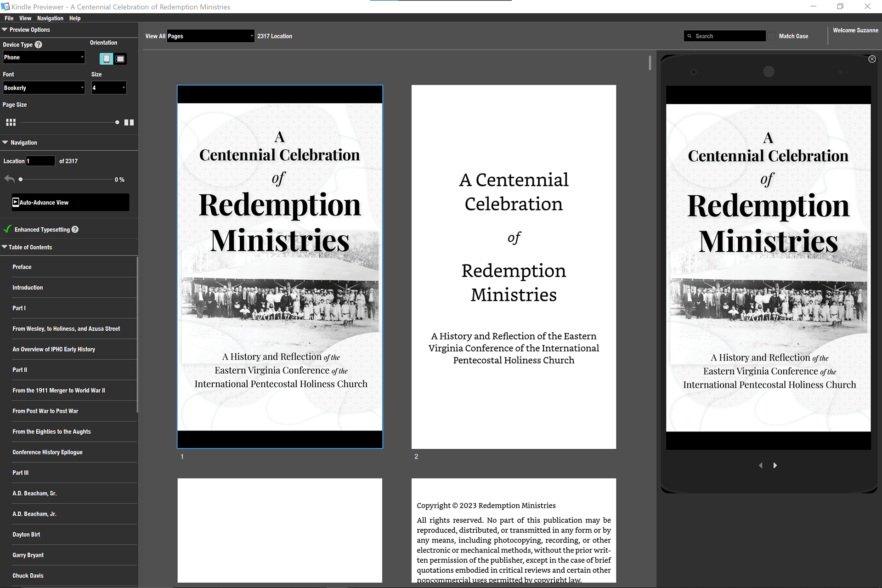Click the blank third page thumbnail

280,531
